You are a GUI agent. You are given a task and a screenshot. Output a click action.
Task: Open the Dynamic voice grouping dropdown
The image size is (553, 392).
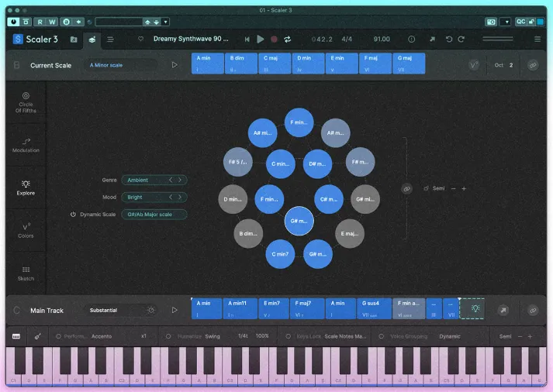450,336
